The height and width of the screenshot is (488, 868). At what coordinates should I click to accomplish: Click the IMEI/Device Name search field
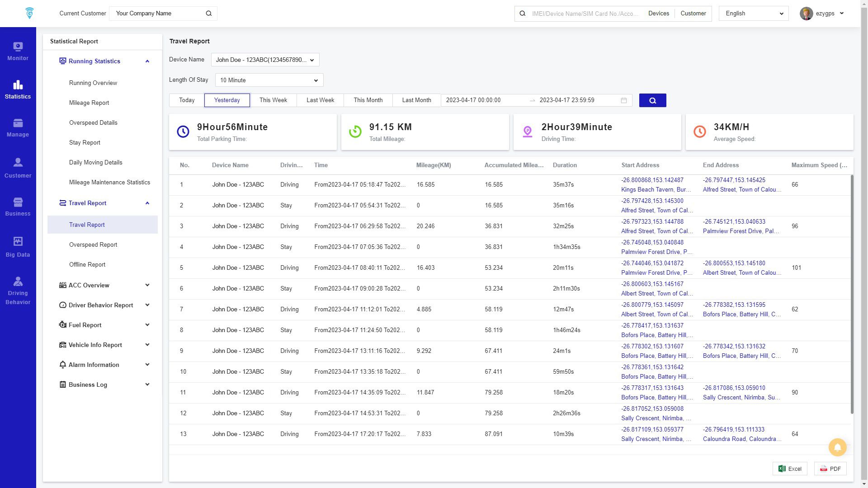tap(585, 14)
